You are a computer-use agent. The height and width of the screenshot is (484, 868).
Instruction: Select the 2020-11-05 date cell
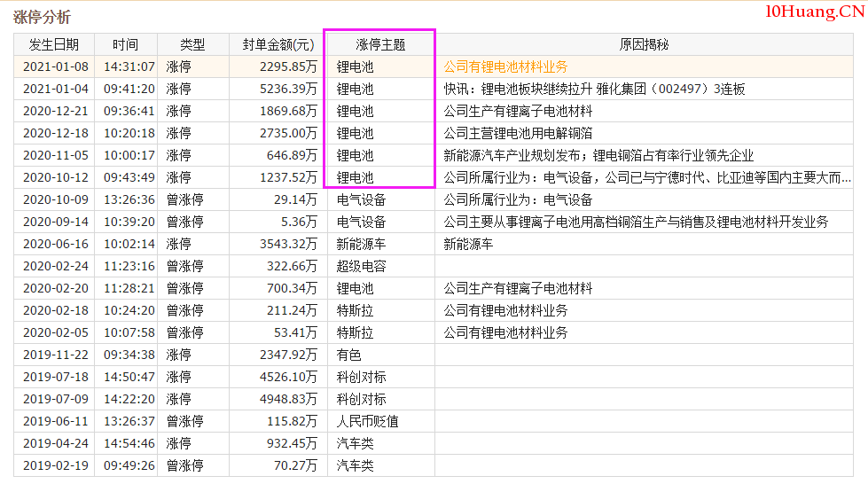tap(55, 156)
